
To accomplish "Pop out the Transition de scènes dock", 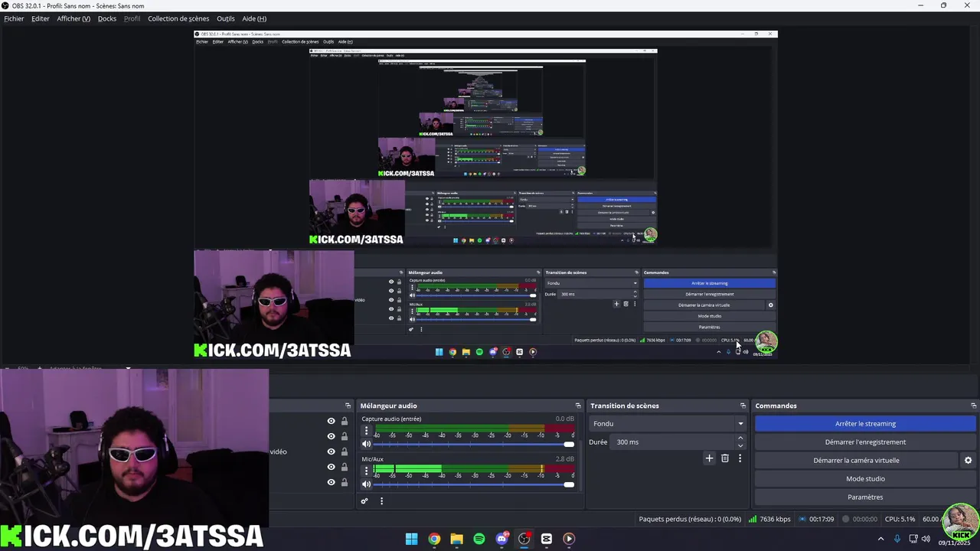I will (743, 406).
